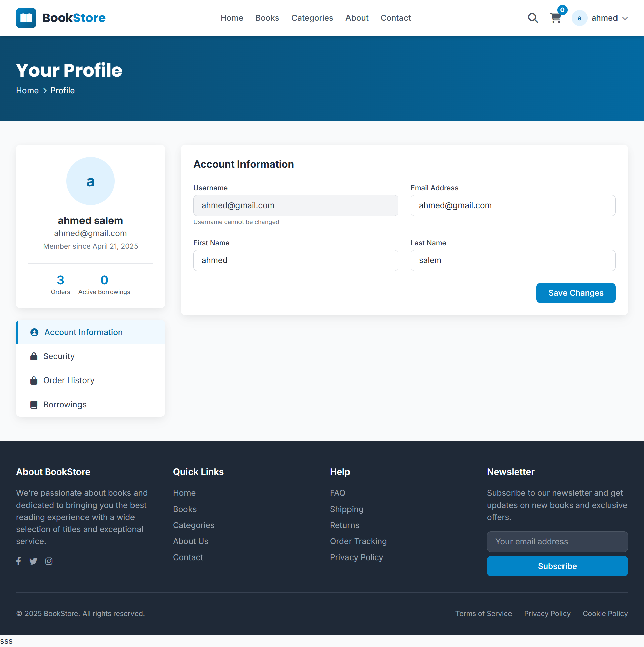Click the Home breadcrumb link
Viewport: 644px width, 647px height.
click(28, 91)
